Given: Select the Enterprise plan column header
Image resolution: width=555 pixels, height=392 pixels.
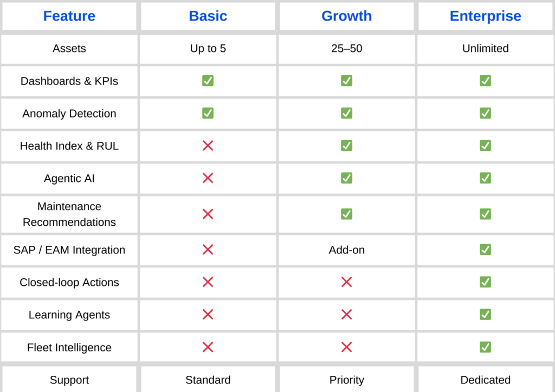Looking at the screenshot, I should pos(485,16).
